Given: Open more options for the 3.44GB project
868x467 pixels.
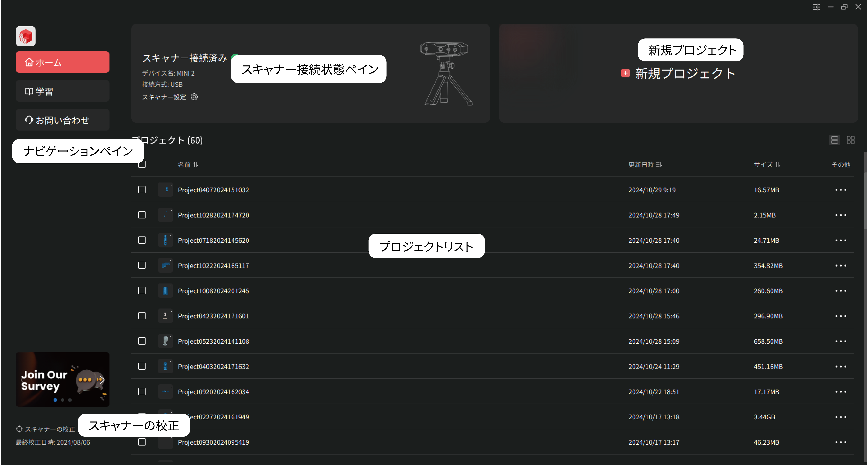Looking at the screenshot, I should pyautogui.click(x=841, y=417).
